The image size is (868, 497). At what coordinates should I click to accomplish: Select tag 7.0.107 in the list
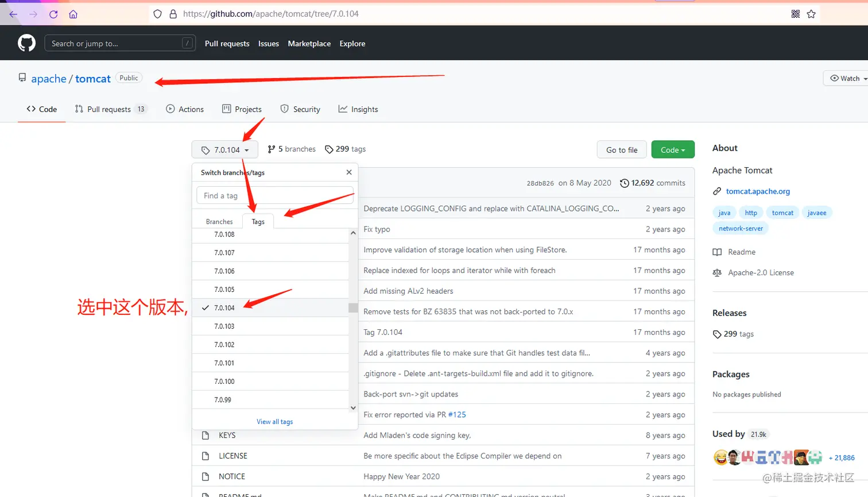(270, 253)
